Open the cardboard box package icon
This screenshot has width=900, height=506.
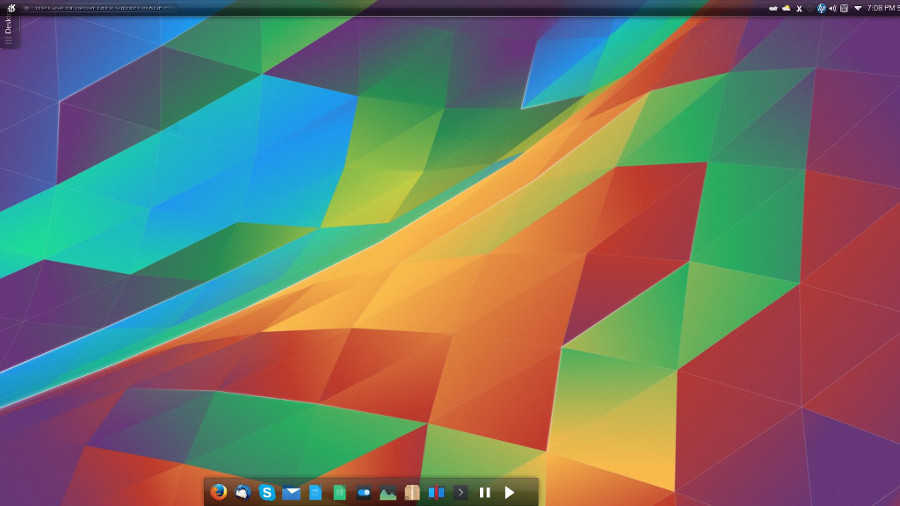(x=412, y=492)
